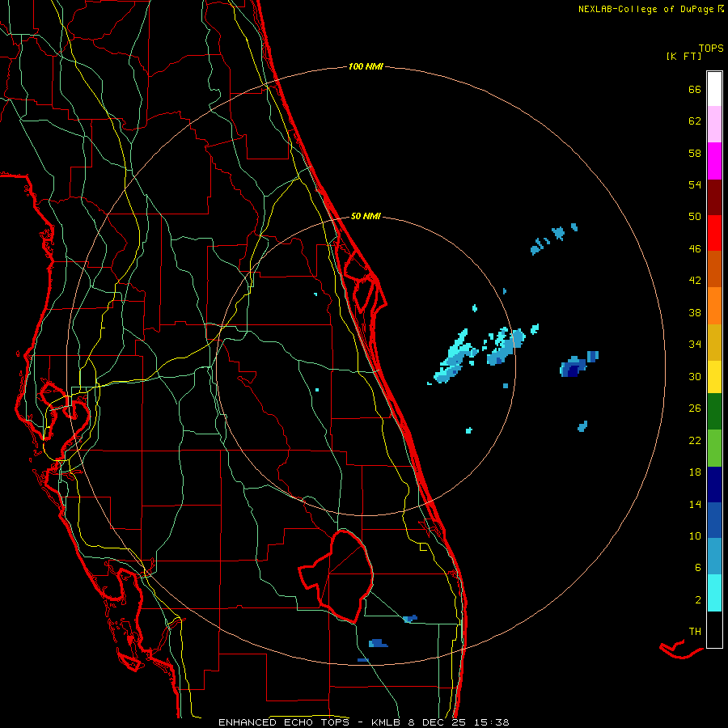Click the light blue 6-10 color band
This screenshot has height=728, width=728.
click(714, 557)
